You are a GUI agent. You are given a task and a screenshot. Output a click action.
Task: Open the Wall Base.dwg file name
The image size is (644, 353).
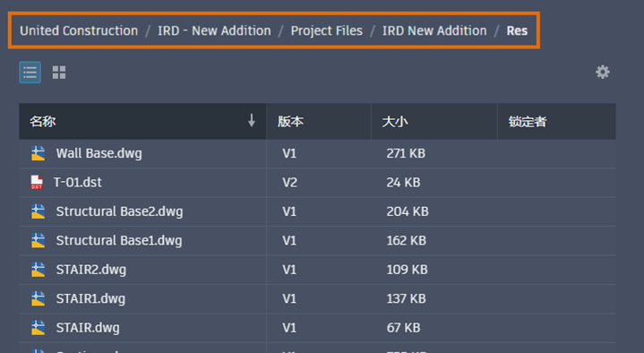tap(99, 154)
